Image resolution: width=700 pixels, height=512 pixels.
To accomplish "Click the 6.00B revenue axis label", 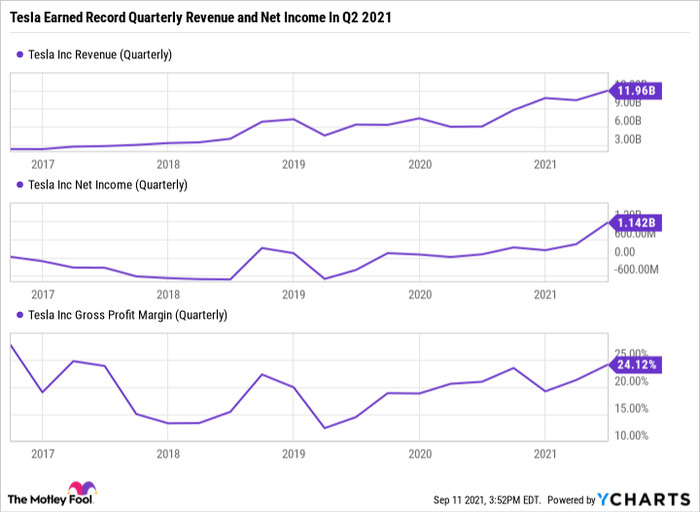I will pos(628,121).
